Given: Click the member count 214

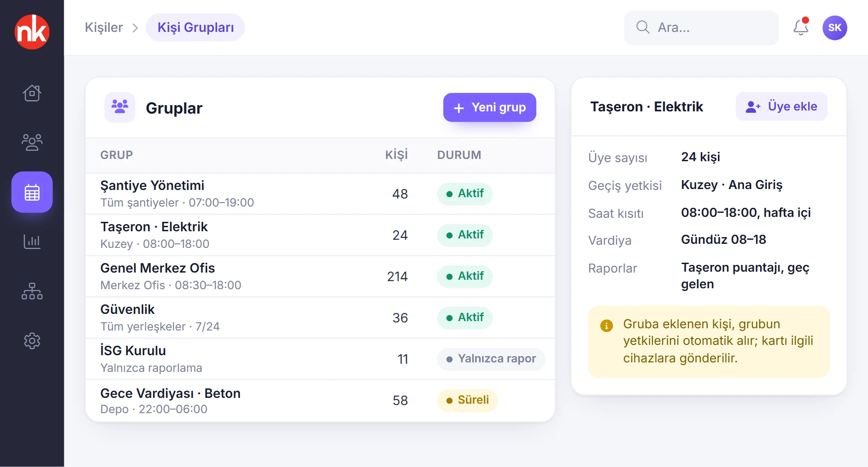Looking at the screenshot, I should (x=397, y=277).
